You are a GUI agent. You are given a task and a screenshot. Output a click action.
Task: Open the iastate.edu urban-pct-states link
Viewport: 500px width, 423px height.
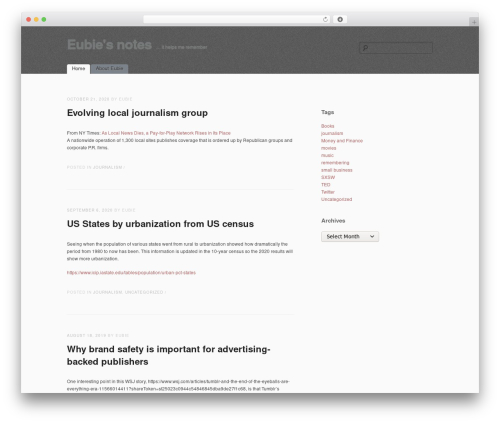[x=131, y=273]
